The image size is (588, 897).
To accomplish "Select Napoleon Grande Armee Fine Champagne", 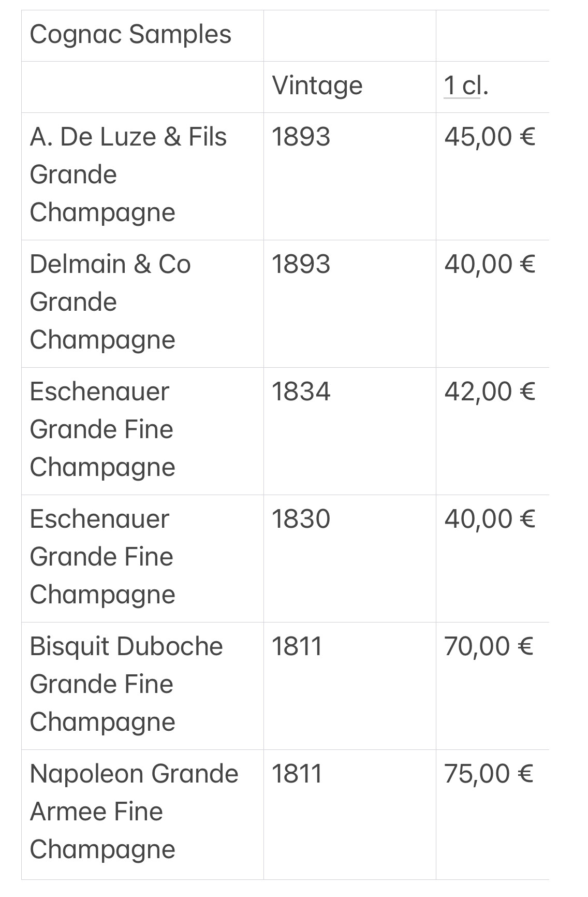I will tap(134, 812).
